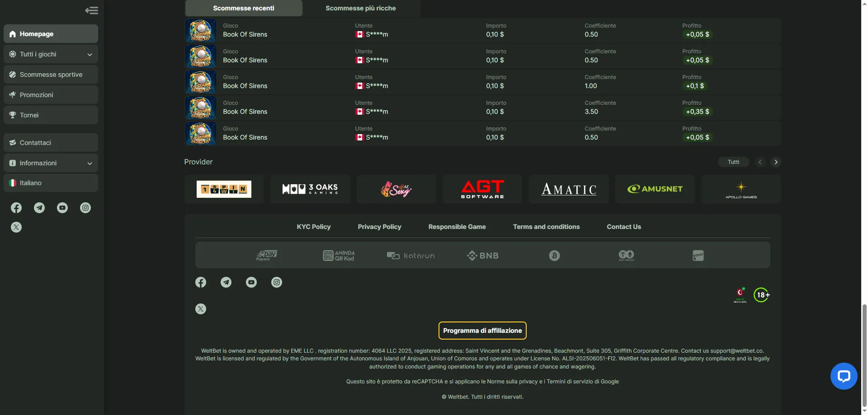Click the footer X (Twitter) icon

pyautogui.click(x=201, y=309)
